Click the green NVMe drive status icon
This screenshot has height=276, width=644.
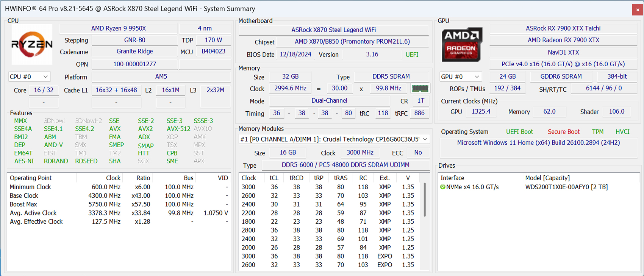[442, 187]
